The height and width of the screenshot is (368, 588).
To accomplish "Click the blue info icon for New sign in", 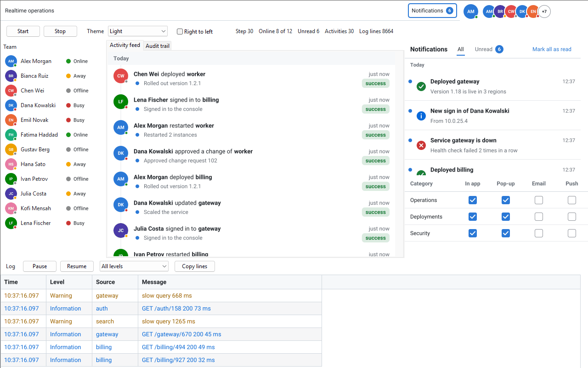I will 421,116.
